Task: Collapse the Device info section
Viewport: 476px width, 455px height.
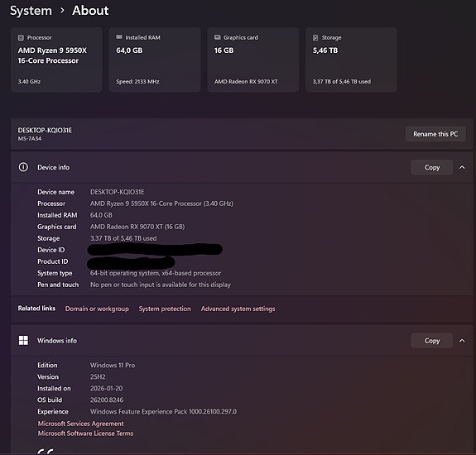Action: tap(462, 167)
